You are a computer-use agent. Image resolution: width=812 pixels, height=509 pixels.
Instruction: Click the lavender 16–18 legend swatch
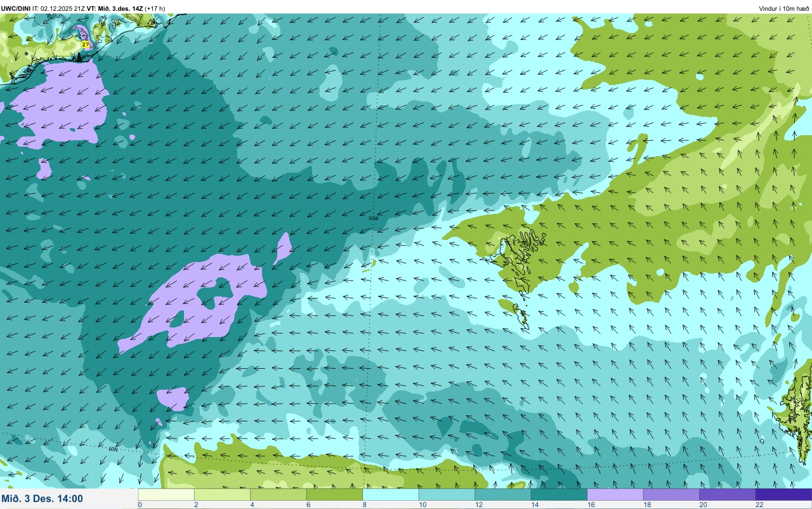pos(615,494)
